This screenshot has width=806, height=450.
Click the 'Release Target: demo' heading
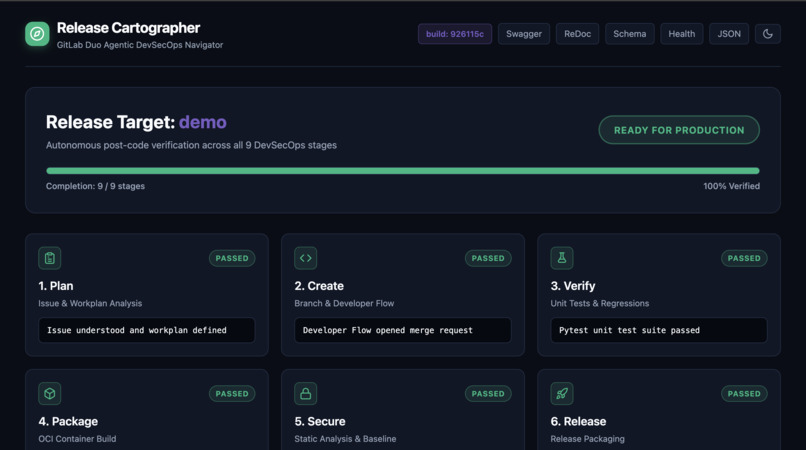coord(136,122)
